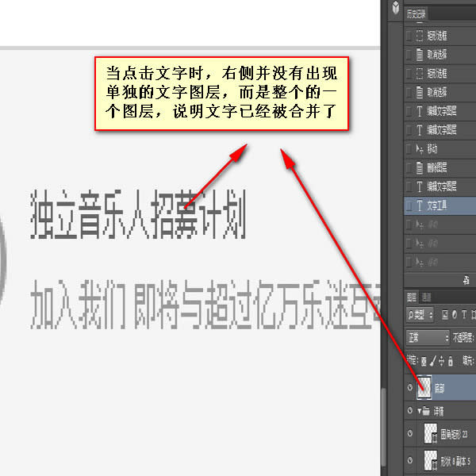Image resolution: width=476 pixels, height=476 pixels.
Task: Lock all with the padlock icon
Action: point(451,361)
